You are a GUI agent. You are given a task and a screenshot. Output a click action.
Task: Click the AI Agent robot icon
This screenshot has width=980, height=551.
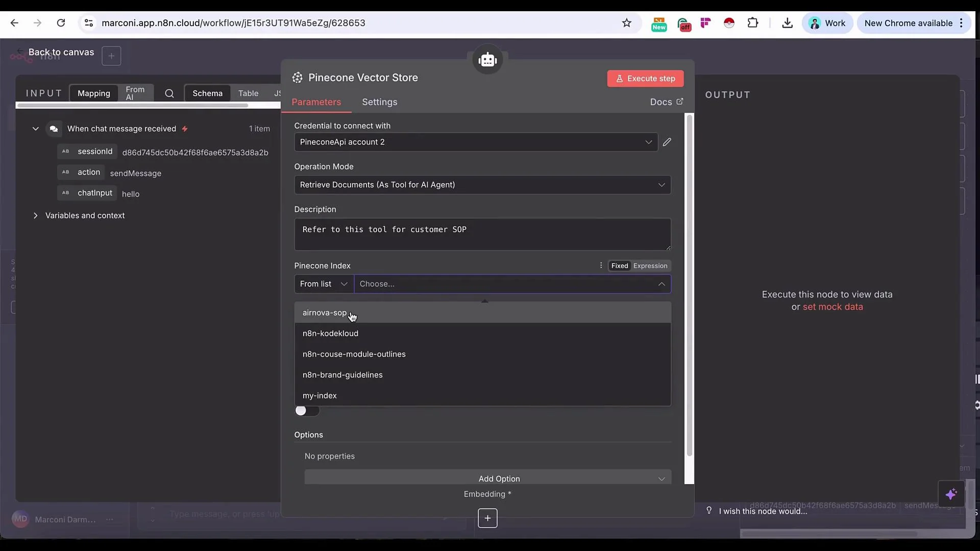click(x=487, y=60)
